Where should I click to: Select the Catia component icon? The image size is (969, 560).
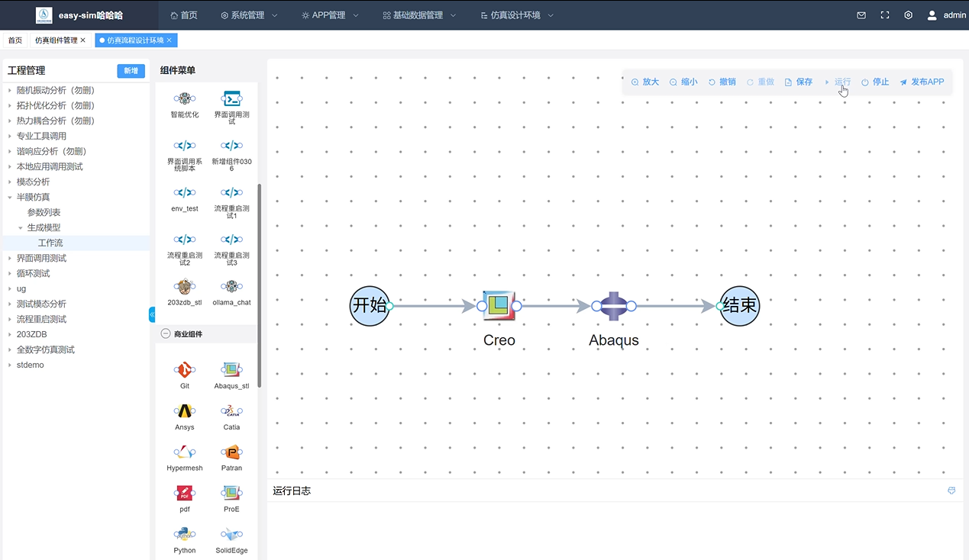click(x=231, y=411)
